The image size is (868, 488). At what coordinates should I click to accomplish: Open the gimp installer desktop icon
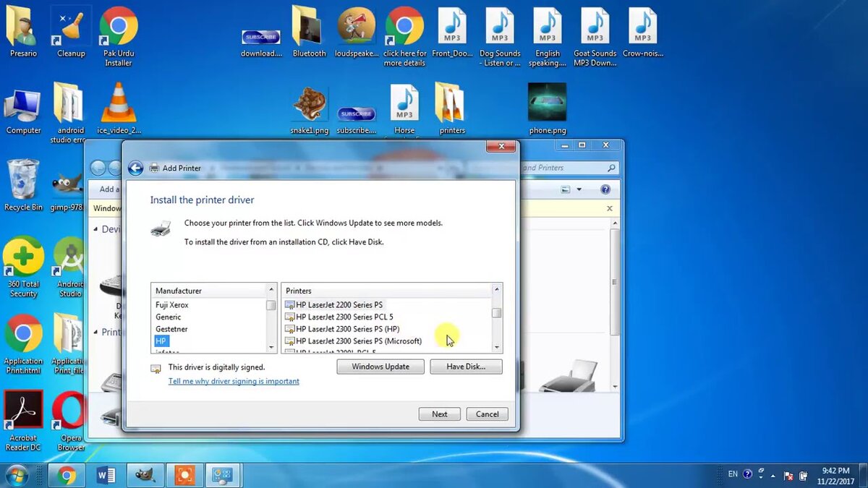(67, 192)
